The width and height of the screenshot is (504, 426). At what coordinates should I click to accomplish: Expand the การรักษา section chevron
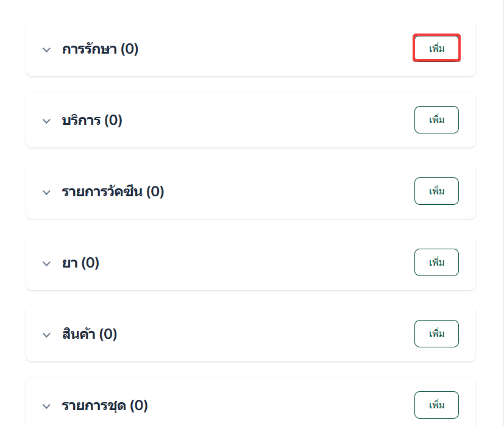pyautogui.click(x=46, y=50)
